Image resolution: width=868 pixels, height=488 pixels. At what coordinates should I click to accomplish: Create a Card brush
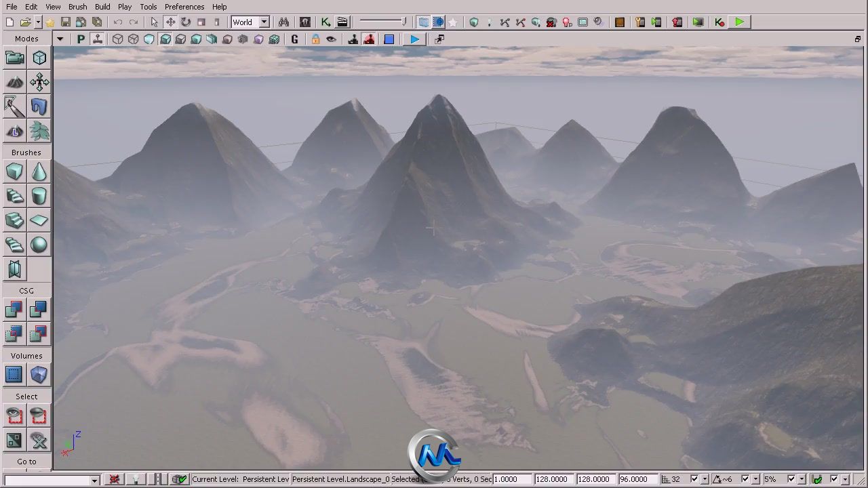click(14, 270)
